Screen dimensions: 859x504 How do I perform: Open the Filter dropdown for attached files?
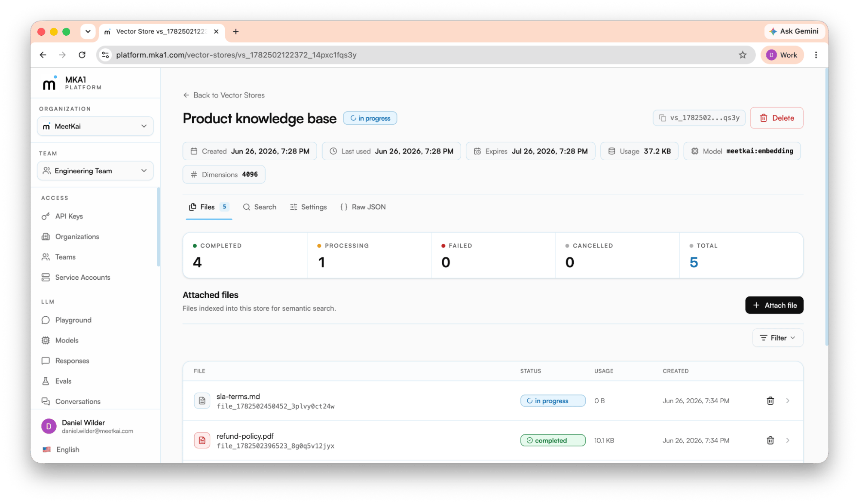coord(777,338)
